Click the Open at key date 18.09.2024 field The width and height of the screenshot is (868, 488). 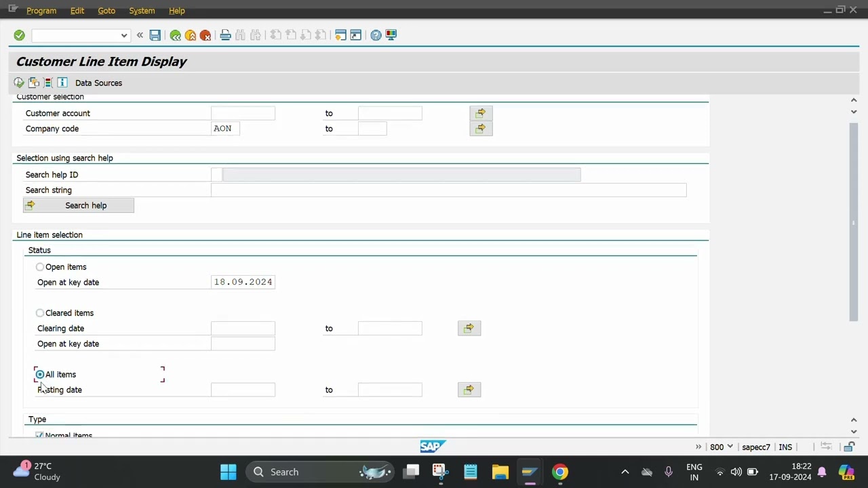pos(243,282)
